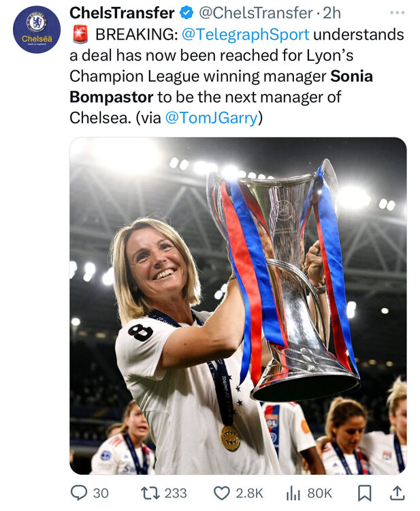420x511 pixels.
Task: Bookmark this tweet
Action: pyautogui.click(x=365, y=493)
